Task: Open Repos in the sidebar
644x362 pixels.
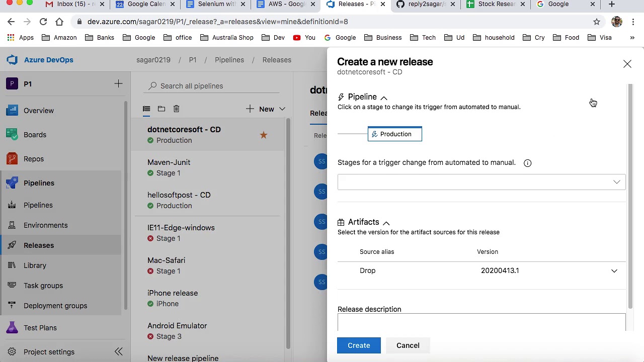Action: [x=34, y=159]
